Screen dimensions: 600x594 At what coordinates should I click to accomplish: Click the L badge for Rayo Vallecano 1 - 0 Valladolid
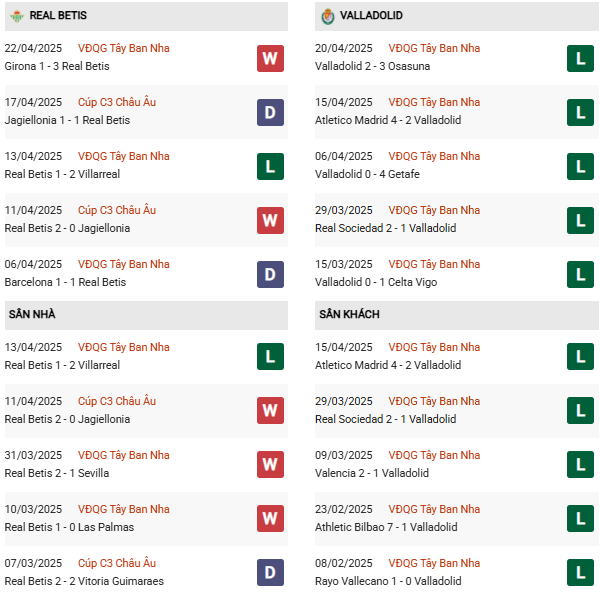(580, 572)
